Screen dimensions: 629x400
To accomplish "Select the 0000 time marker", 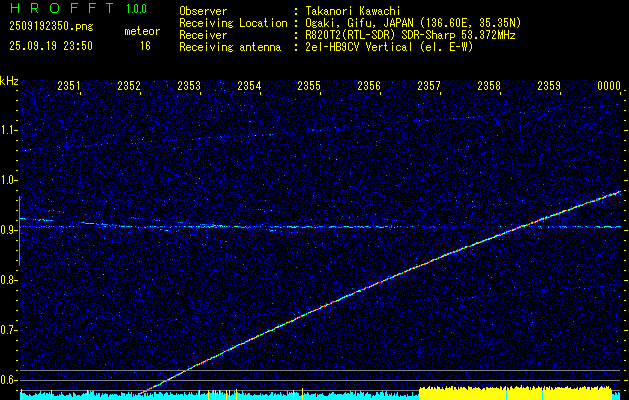I will (609, 86).
